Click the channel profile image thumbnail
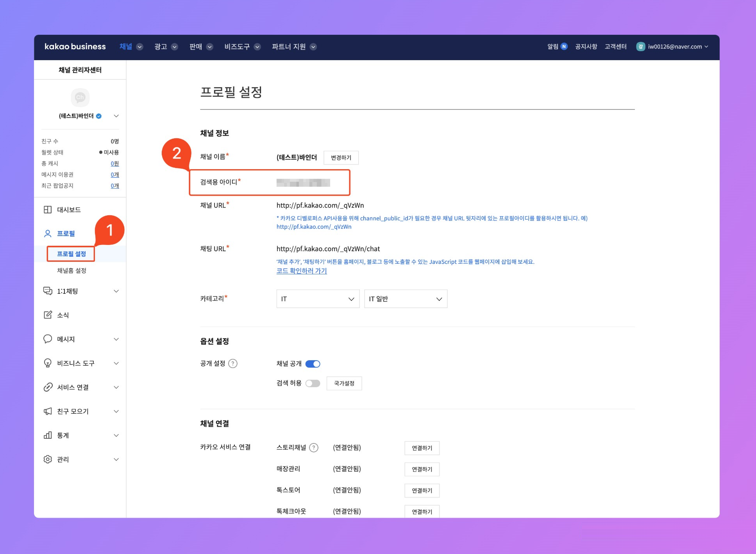This screenshot has width=756, height=554. coord(80,97)
